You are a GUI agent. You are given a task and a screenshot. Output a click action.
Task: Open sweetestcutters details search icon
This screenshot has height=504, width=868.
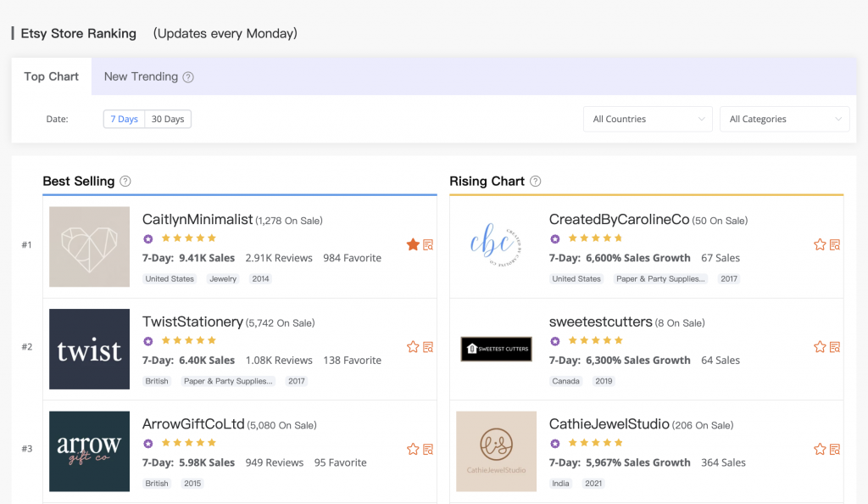pos(835,346)
